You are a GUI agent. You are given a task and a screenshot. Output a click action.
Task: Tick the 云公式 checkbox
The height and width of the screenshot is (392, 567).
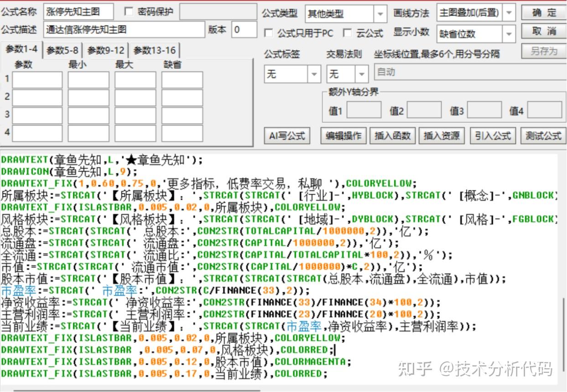coord(348,33)
